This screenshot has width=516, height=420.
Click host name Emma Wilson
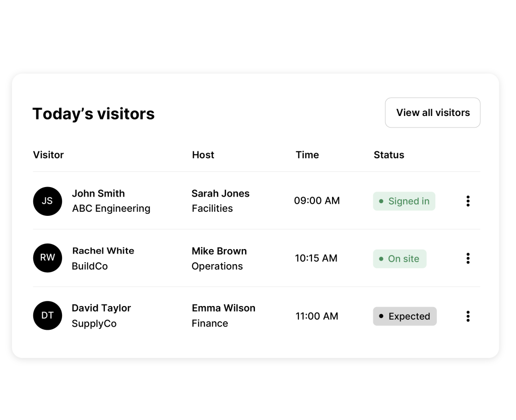click(x=223, y=308)
